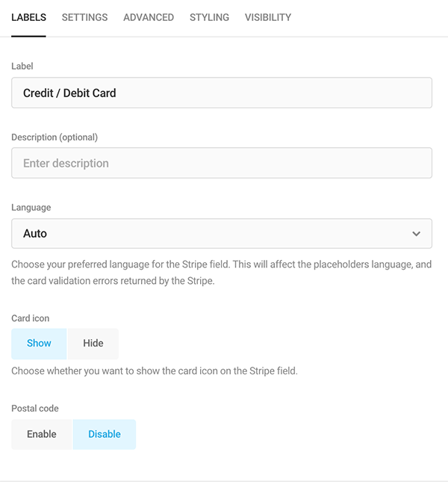
Task: Go to the STYLING tab
Action: point(209,17)
